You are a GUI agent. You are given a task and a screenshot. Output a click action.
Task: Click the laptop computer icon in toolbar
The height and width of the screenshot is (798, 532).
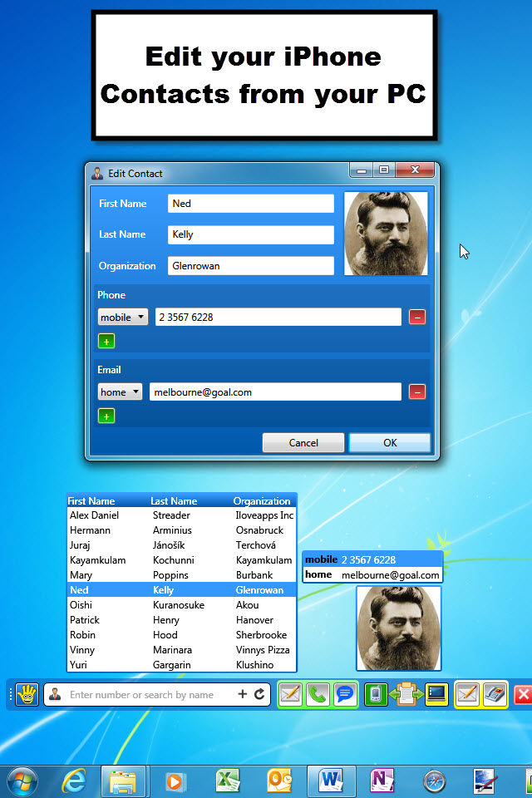436,694
